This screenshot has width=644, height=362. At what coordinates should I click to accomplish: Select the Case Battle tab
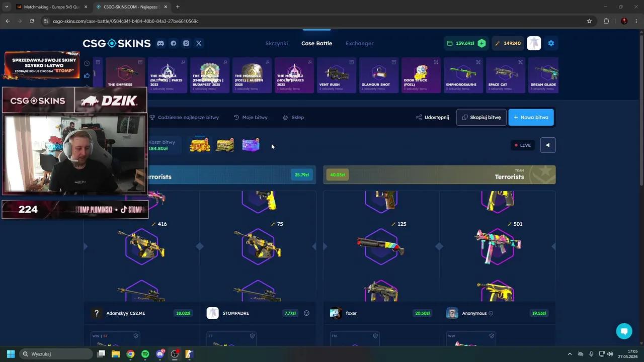tap(316, 43)
